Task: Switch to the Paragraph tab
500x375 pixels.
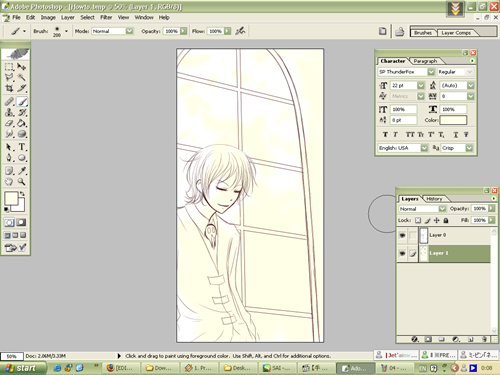Action: click(x=425, y=61)
